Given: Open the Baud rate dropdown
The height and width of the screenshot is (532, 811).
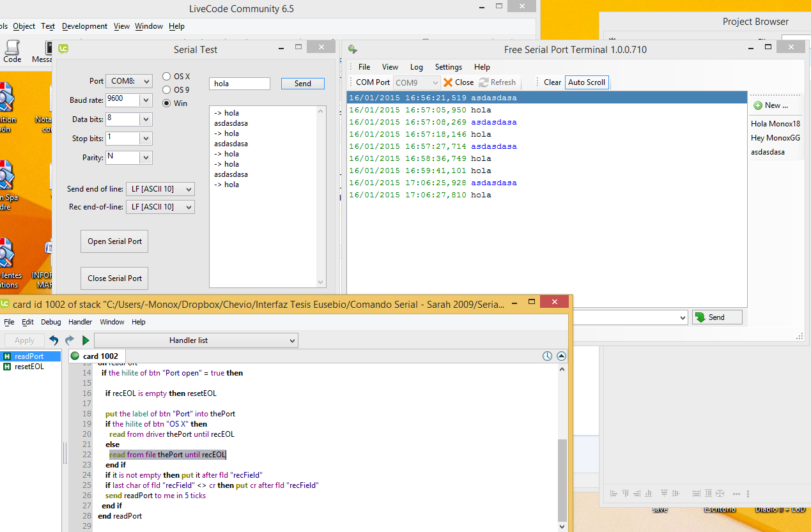Looking at the screenshot, I should point(146,100).
